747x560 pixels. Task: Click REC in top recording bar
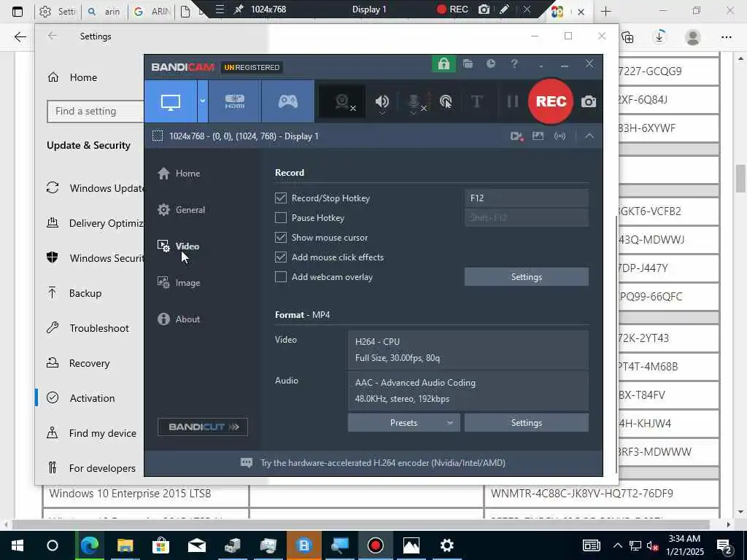[x=452, y=9]
